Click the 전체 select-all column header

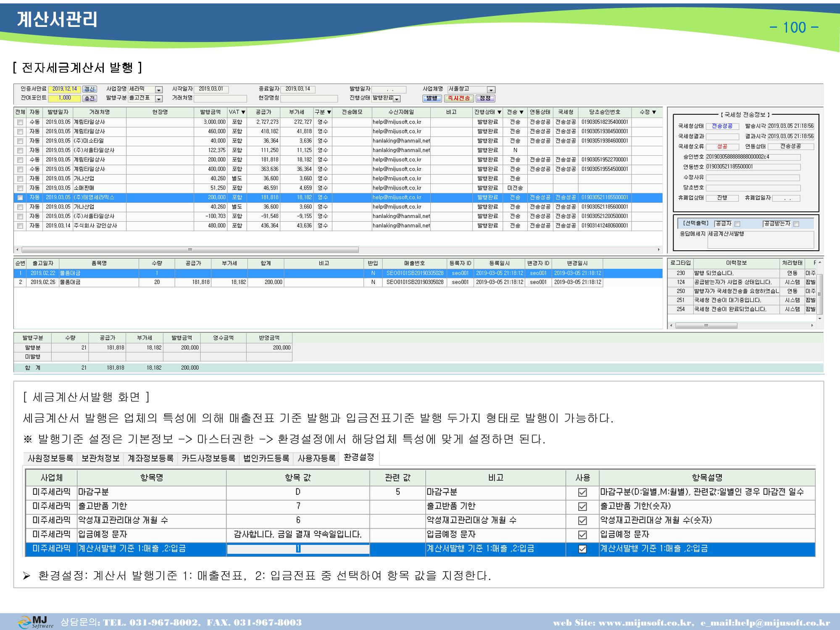tap(20, 112)
